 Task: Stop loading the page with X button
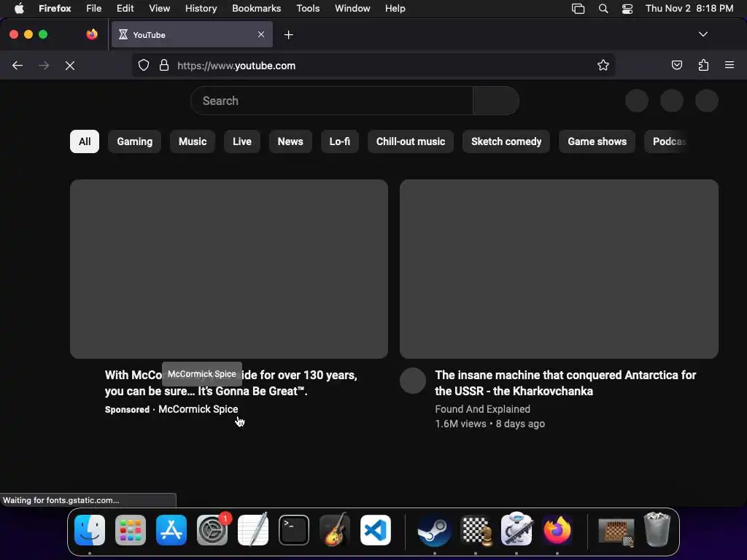70,65
